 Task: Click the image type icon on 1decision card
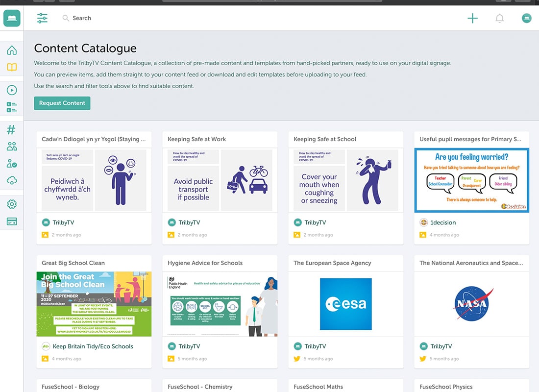coord(423,235)
